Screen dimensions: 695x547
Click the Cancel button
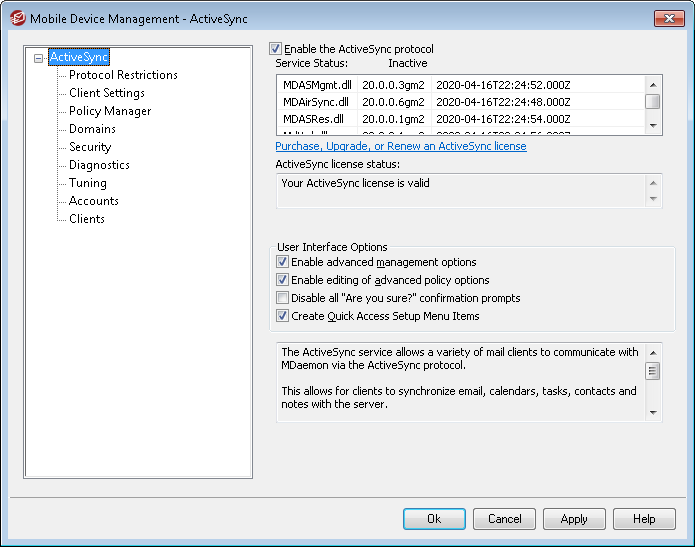coord(504,519)
